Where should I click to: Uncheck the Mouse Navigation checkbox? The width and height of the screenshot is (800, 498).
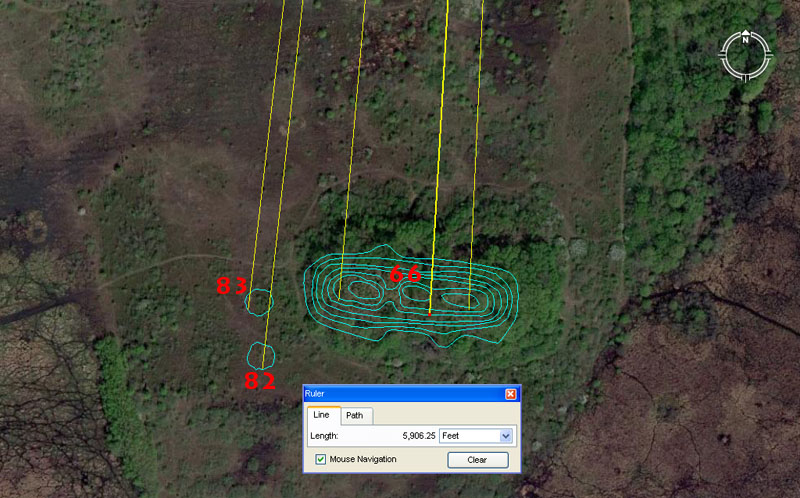coord(320,459)
